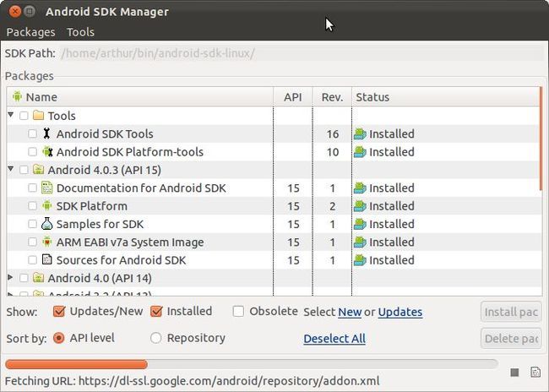Click the package list vertical scrollbar
This screenshot has width=549, height=392.
541,139
